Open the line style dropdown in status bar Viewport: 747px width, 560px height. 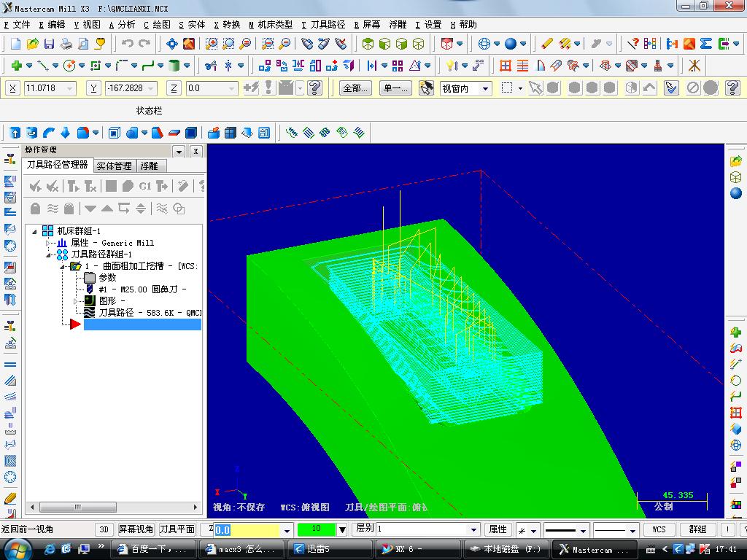tap(583, 530)
